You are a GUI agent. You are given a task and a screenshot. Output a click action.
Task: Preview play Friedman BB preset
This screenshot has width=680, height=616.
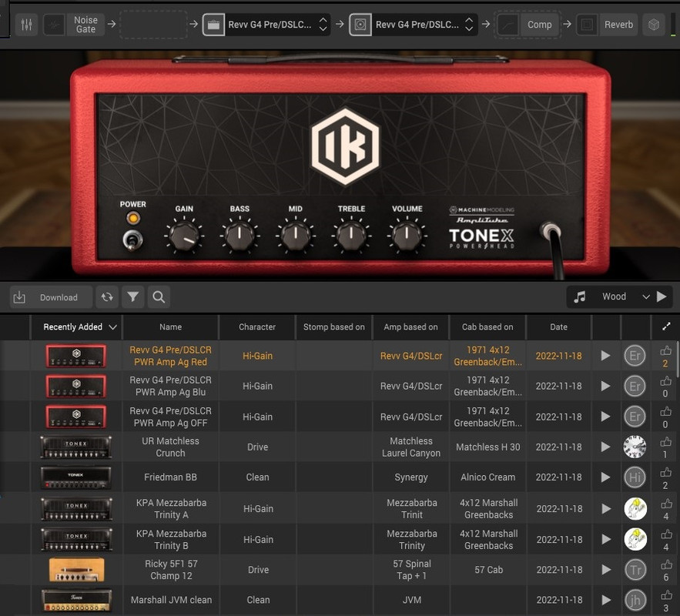tap(605, 477)
